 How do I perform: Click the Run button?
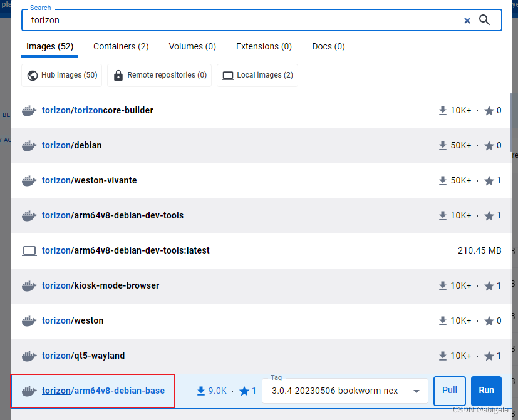pyautogui.click(x=486, y=391)
